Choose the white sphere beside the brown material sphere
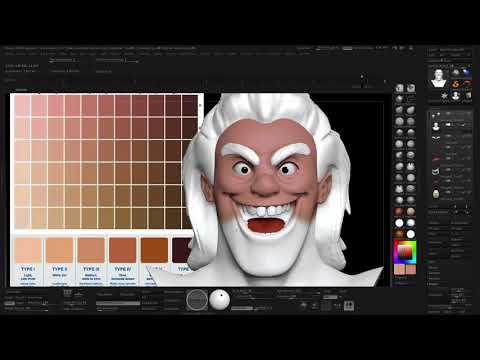The image size is (480, 360). click(411, 234)
